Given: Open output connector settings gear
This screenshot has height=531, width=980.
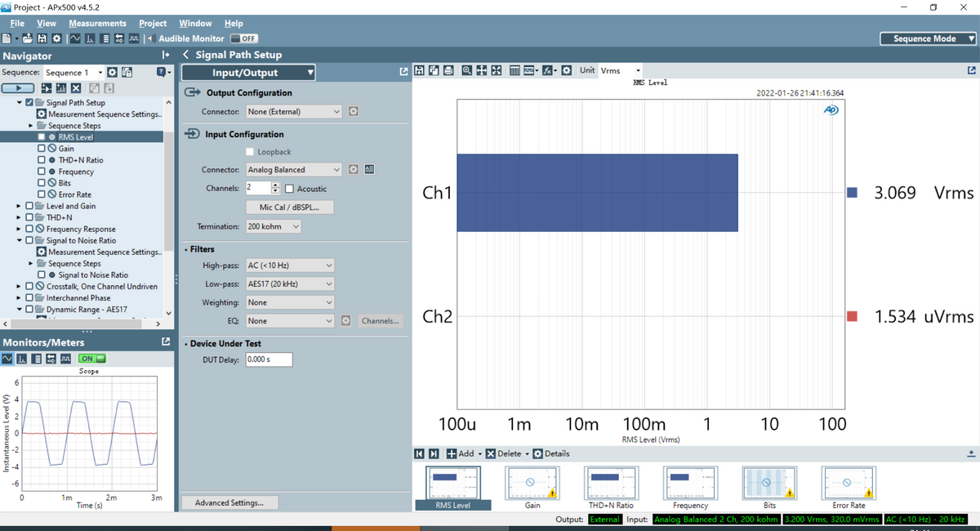Looking at the screenshot, I should point(354,111).
